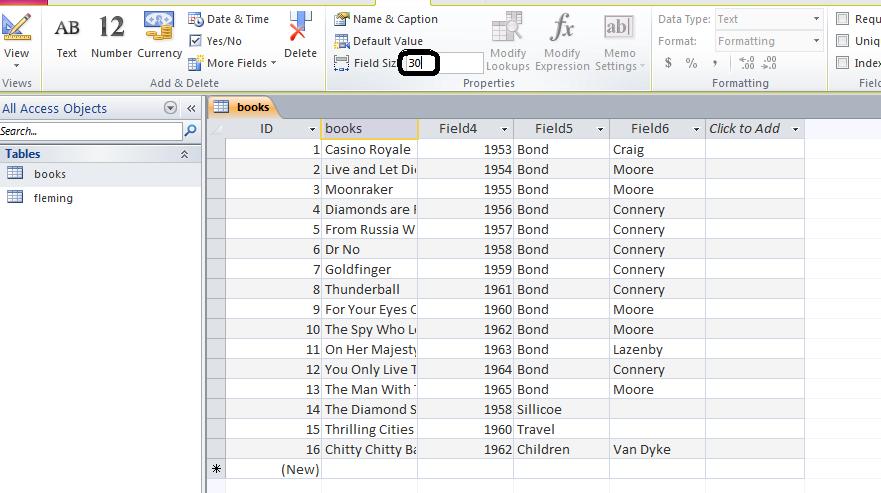Viewport: 881px width, 493px height.
Task: Select the books table entry
Action: [49, 174]
